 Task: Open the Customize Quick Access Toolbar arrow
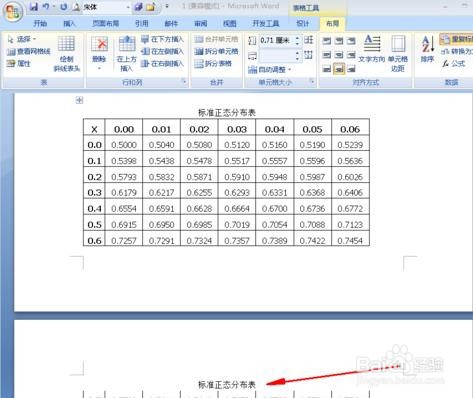point(167,6)
